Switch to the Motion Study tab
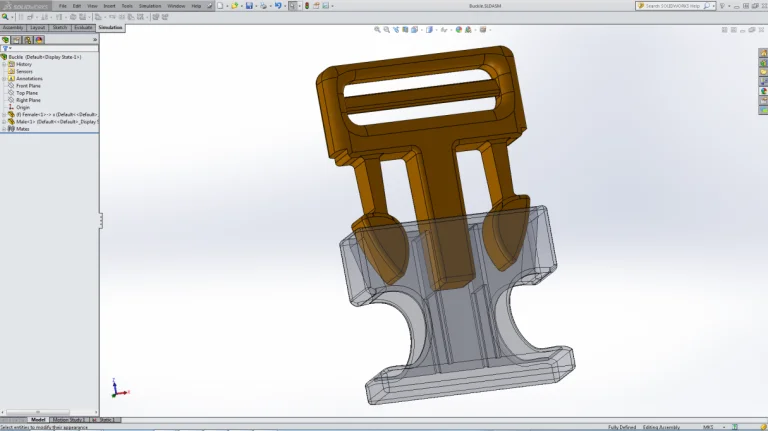Screen dimensions: 768x431 pyautogui.click(x=67, y=420)
